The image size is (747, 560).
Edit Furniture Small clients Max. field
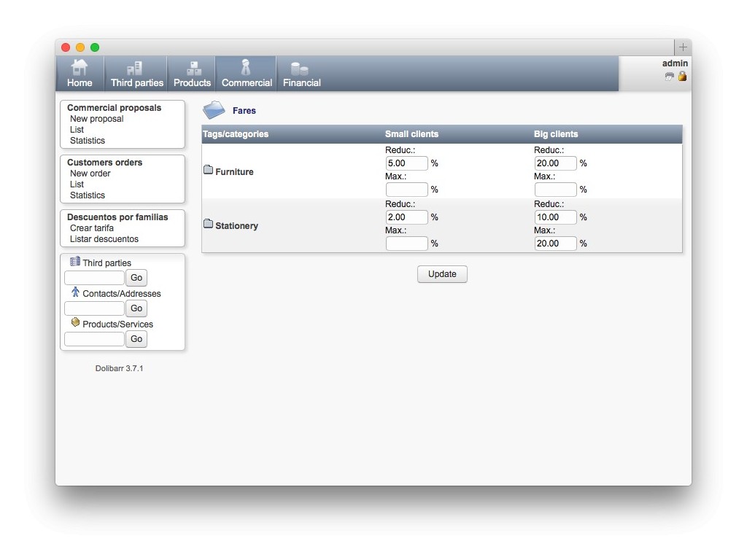coord(407,190)
